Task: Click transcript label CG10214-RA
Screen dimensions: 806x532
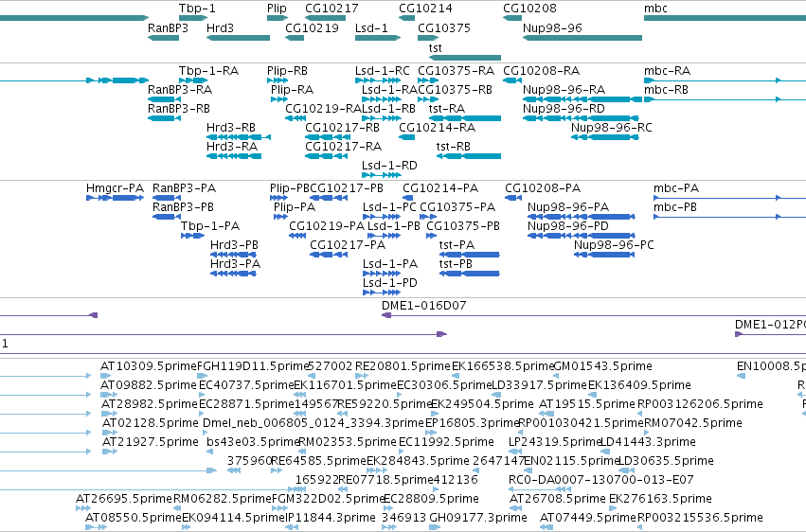Action: coord(438,128)
